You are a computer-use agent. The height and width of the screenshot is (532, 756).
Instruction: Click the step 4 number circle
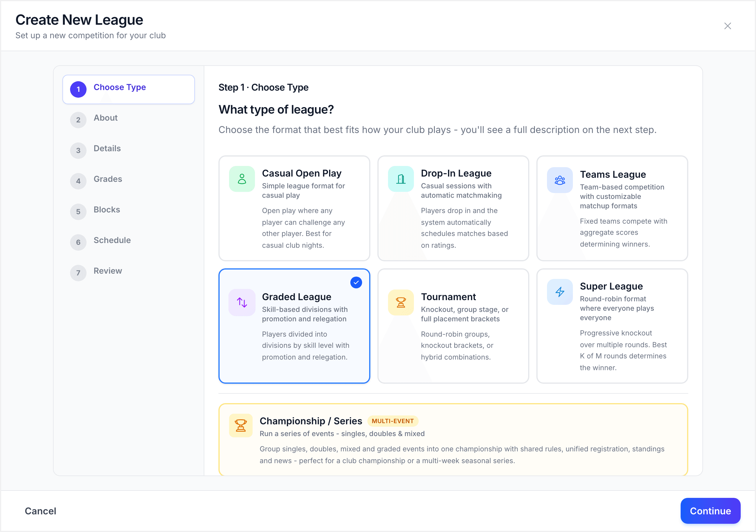click(78, 181)
